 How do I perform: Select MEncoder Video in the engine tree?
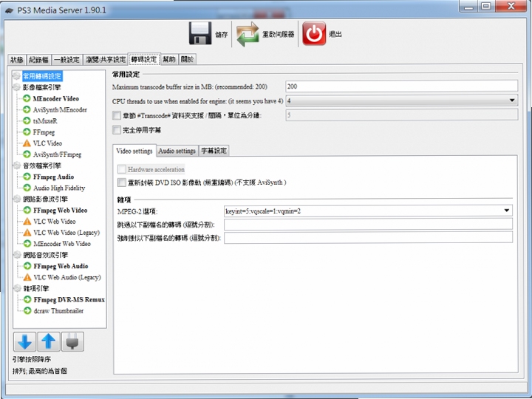point(56,98)
